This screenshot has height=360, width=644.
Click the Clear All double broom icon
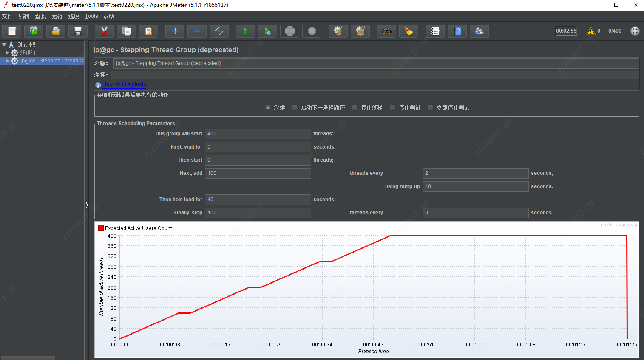coord(360,31)
